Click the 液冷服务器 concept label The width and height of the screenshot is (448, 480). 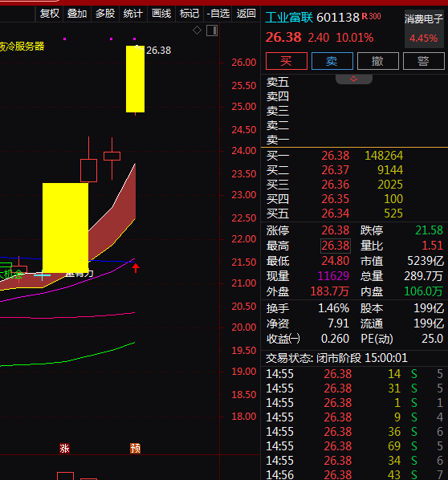[x=22, y=47]
